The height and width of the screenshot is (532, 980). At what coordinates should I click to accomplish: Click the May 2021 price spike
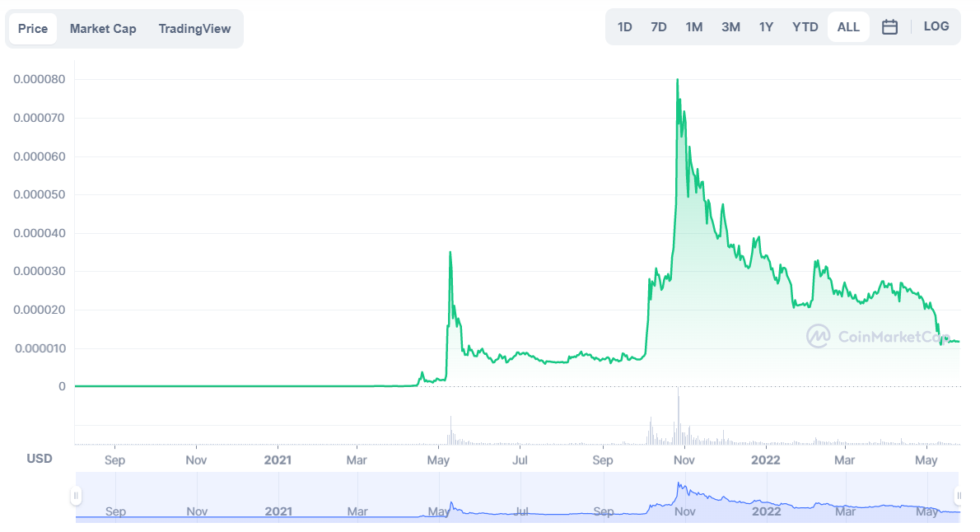point(450,253)
